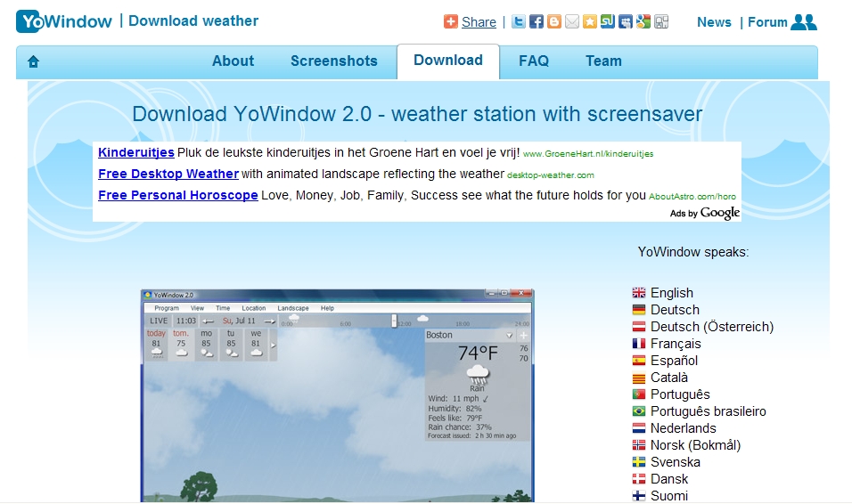The width and height of the screenshot is (852, 504).
Task: Choose English language
Action: [x=672, y=293]
